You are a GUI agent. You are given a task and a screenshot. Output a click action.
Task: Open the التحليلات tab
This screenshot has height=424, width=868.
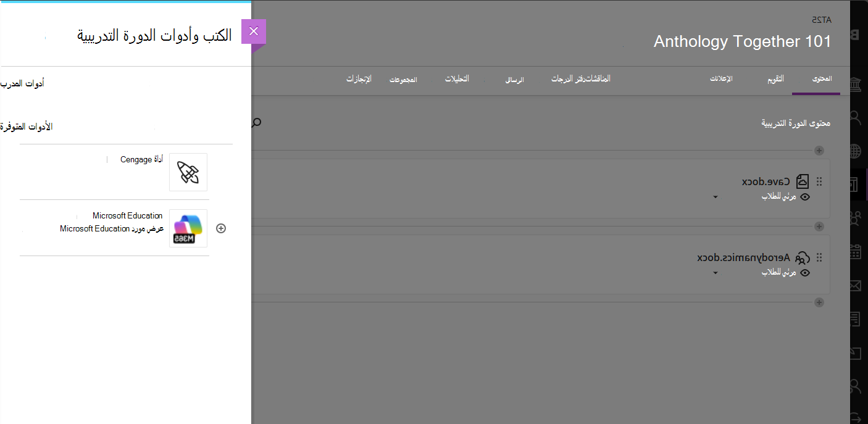457,79
